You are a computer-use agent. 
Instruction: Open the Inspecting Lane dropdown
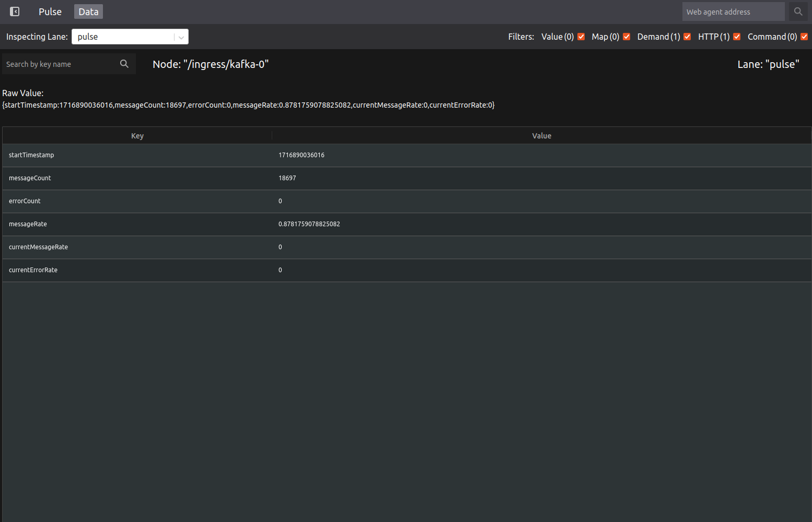coord(130,37)
